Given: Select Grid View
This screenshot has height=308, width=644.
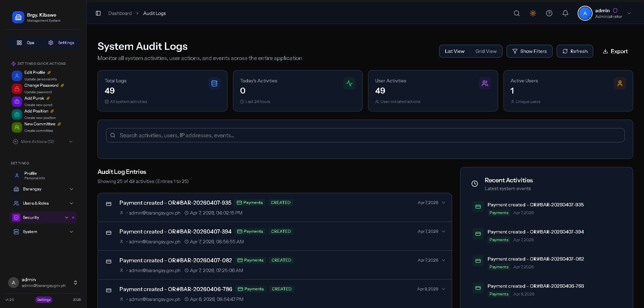Looking at the screenshot, I should pos(486,51).
